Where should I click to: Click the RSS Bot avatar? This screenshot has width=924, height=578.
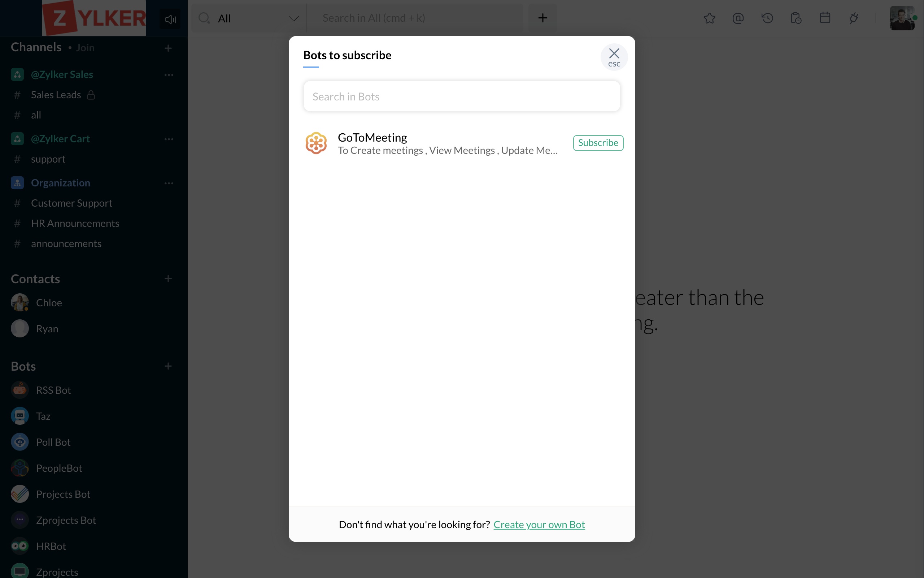[20, 390]
